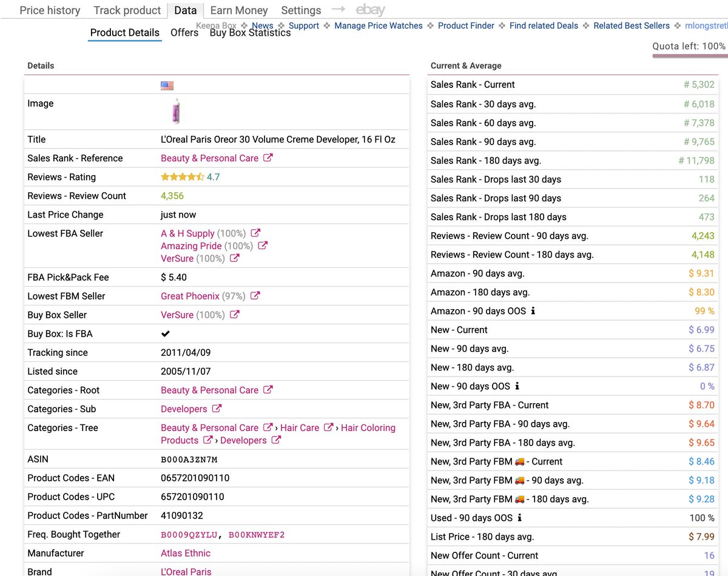This screenshot has width=728, height=576.
Task: Open the Buy Box Statistics sub-tab
Action: [x=250, y=33]
